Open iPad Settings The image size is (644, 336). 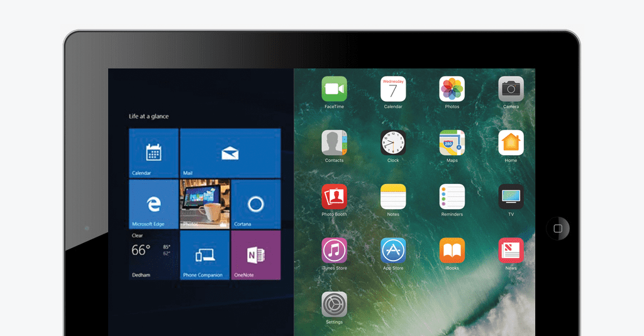pyautogui.click(x=334, y=305)
